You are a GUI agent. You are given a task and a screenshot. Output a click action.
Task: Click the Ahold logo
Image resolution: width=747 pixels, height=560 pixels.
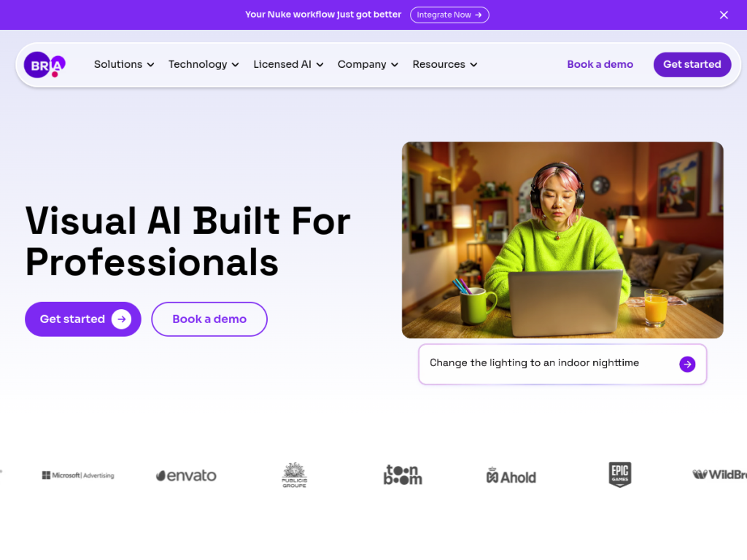click(511, 476)
